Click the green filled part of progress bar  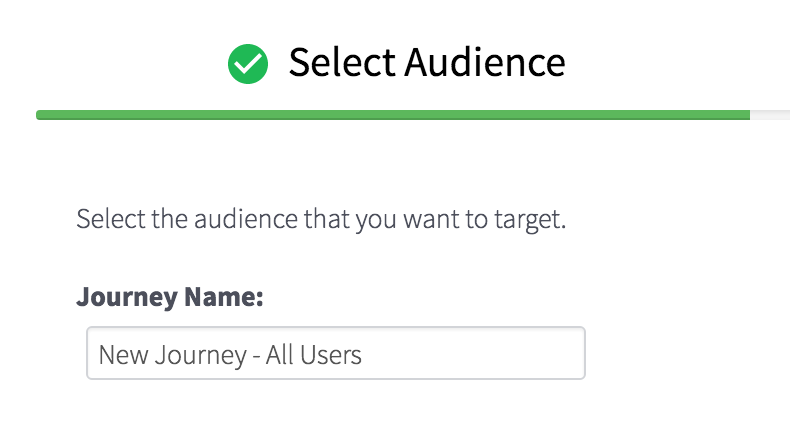[392, 115]
